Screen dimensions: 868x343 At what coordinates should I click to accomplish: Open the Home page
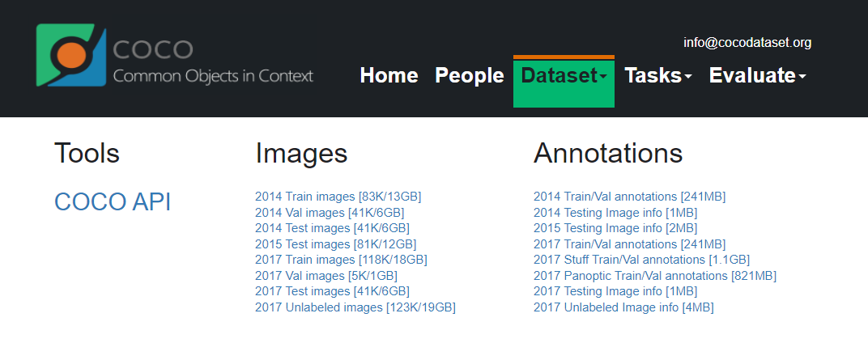(x=389, y=75)
